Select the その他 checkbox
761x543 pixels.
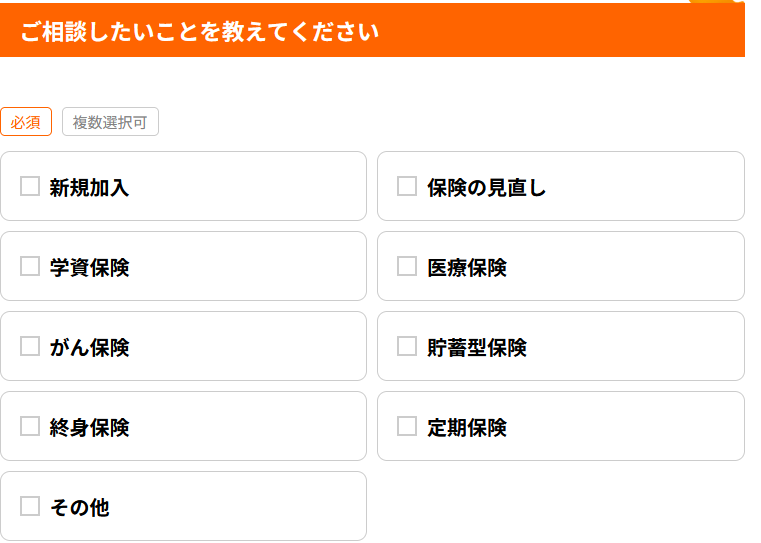coord(30,506)
